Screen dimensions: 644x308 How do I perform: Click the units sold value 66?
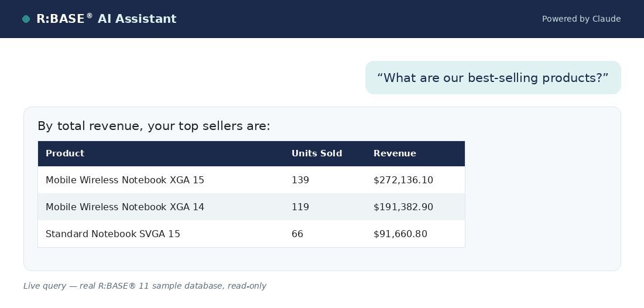click(x=297, y=234)
